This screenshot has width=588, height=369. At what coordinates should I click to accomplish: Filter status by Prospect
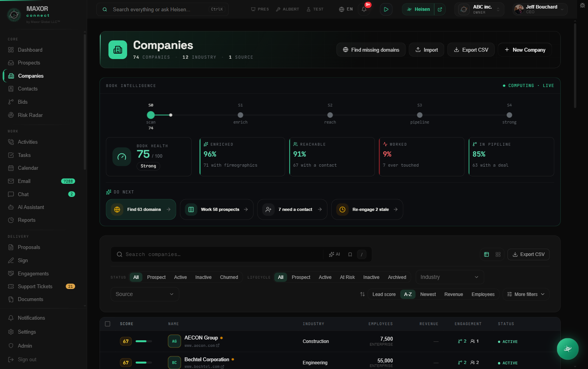[x=156, y=277]
